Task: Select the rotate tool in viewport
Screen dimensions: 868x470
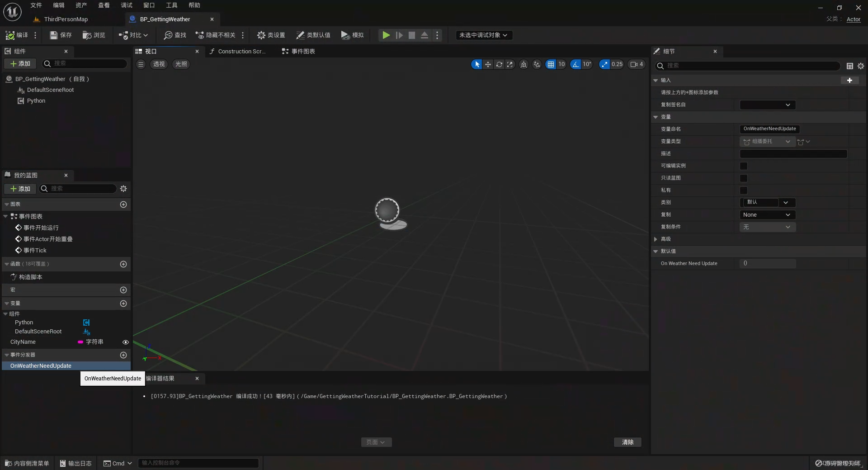Action: click(499, 64)
